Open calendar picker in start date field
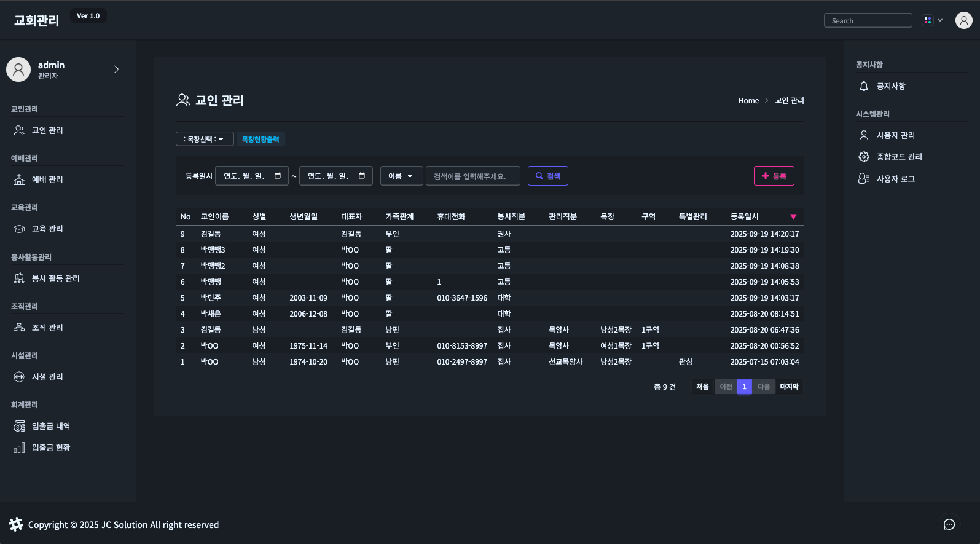 278,176
